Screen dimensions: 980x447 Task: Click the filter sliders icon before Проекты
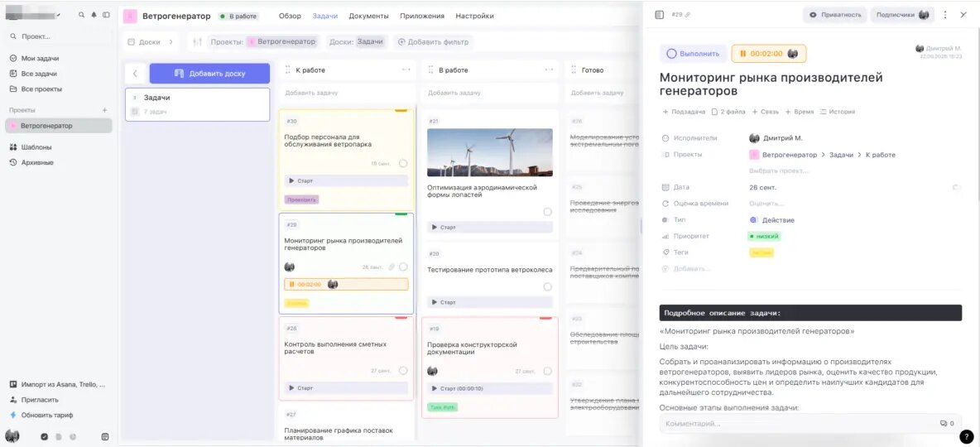pyautogui.click(x=198, y=42)
